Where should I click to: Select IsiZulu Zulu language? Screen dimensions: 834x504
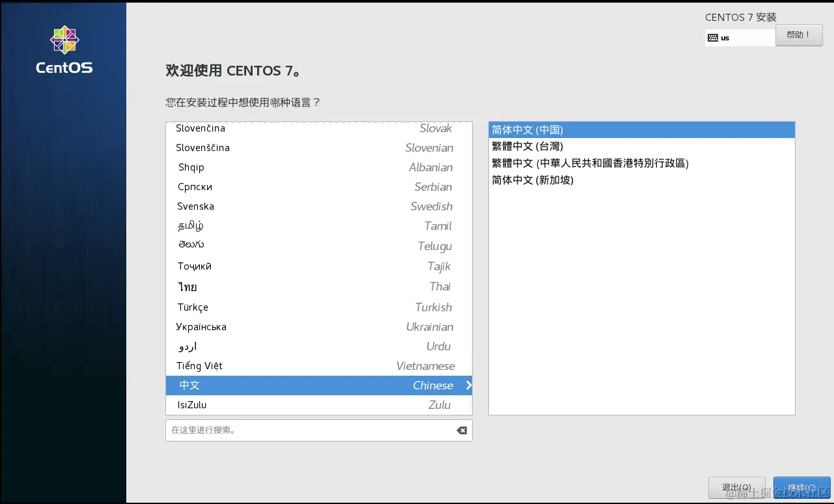tap(319, 405)
